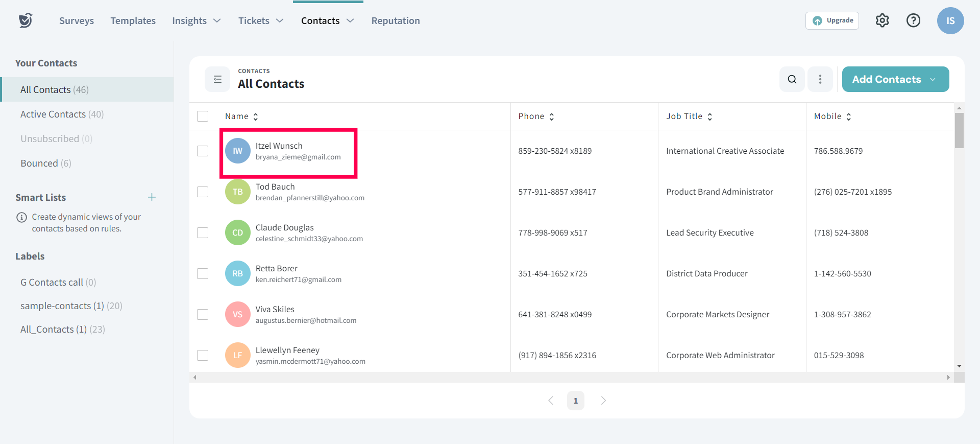
Task: Open the Bounced contacts list
Action: click(45, 163)
